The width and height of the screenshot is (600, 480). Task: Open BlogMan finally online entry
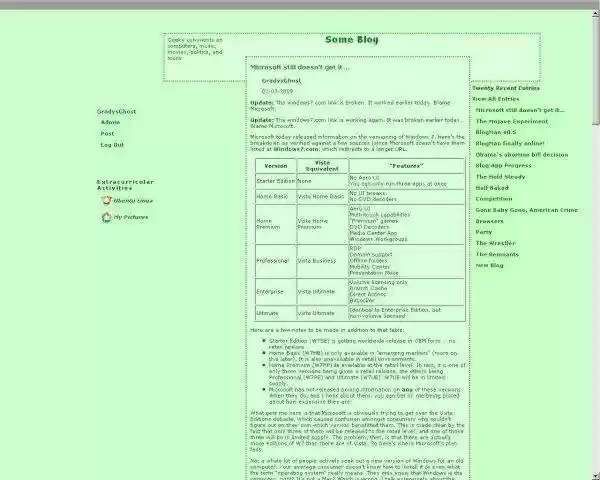(x=510, y=144)
